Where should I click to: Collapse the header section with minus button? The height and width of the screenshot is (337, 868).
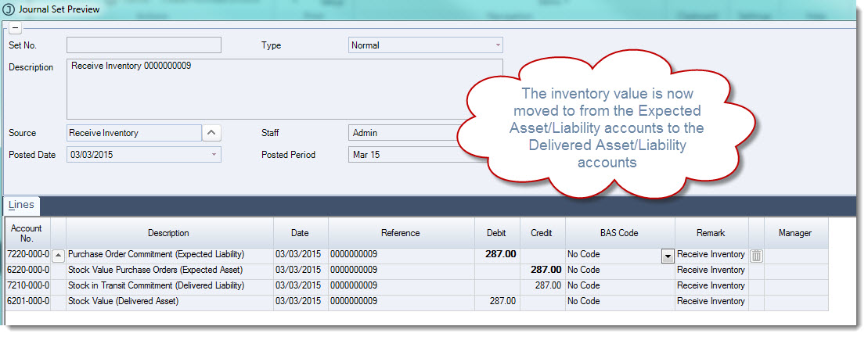point(16,27)
